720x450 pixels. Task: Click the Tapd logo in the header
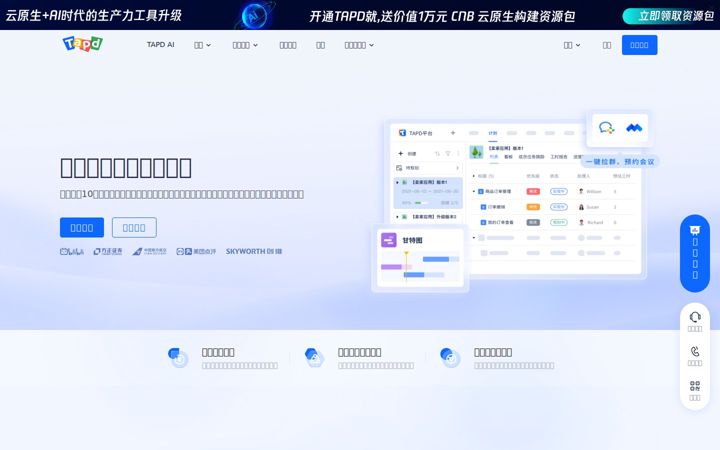83,44
